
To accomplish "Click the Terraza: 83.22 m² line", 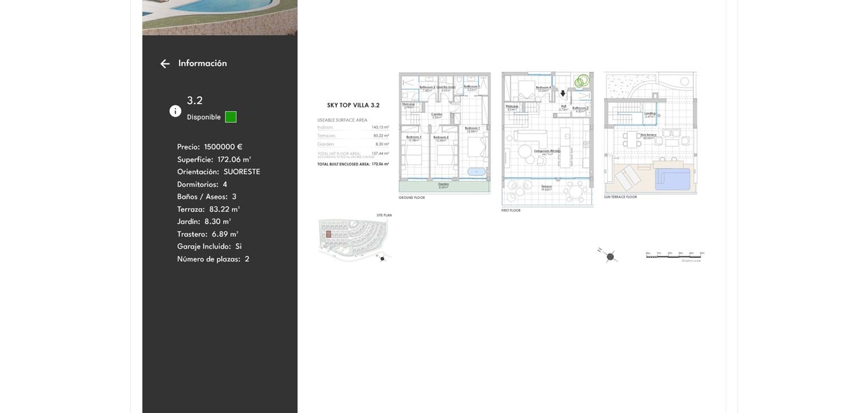I will pyautogui.click(x=209, y=209).
